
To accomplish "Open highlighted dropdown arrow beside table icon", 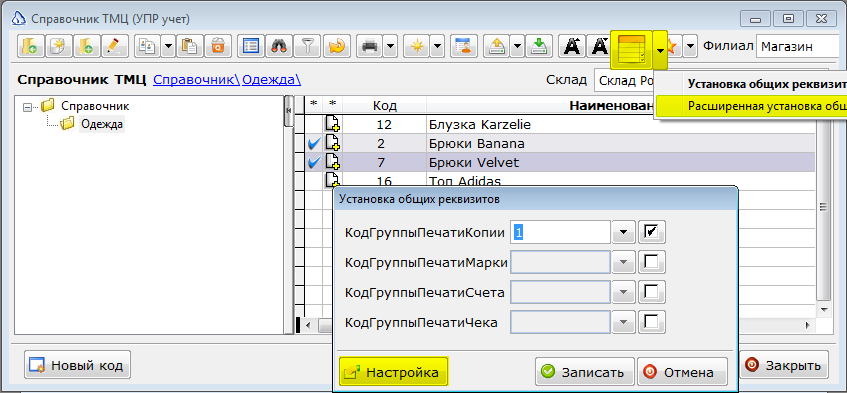I will 660,50.
